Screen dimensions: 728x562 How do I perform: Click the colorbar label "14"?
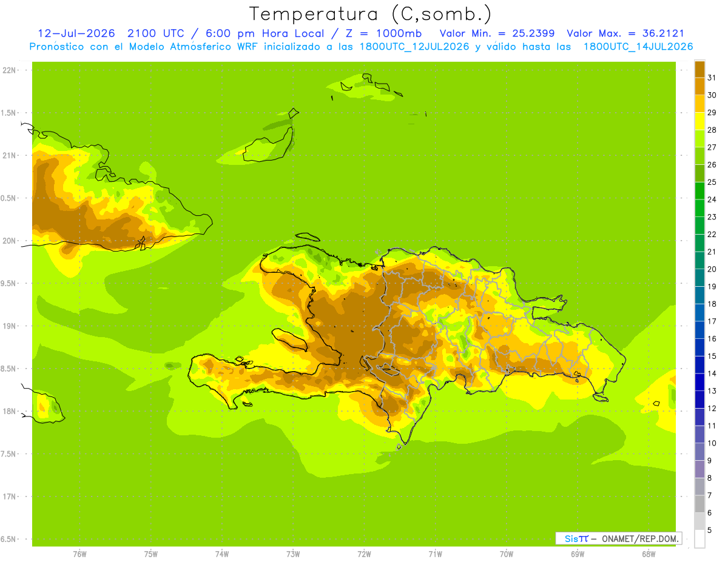coord(712,373)
